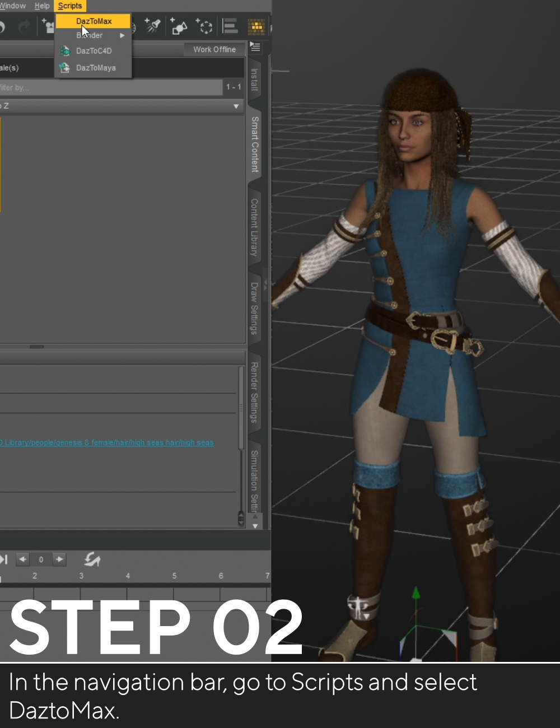
Task: Click timeline ruler mark 3
Action: coord(81,576)
